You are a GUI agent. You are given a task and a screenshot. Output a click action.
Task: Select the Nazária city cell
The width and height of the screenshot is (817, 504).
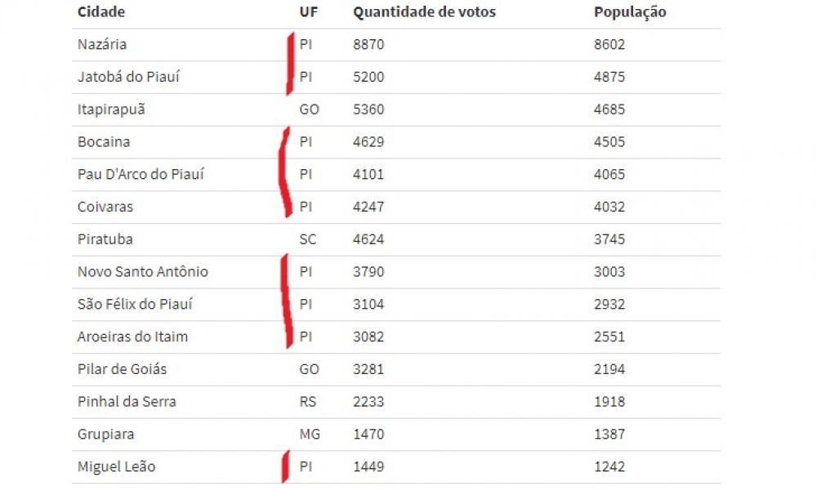coord(102,45)
